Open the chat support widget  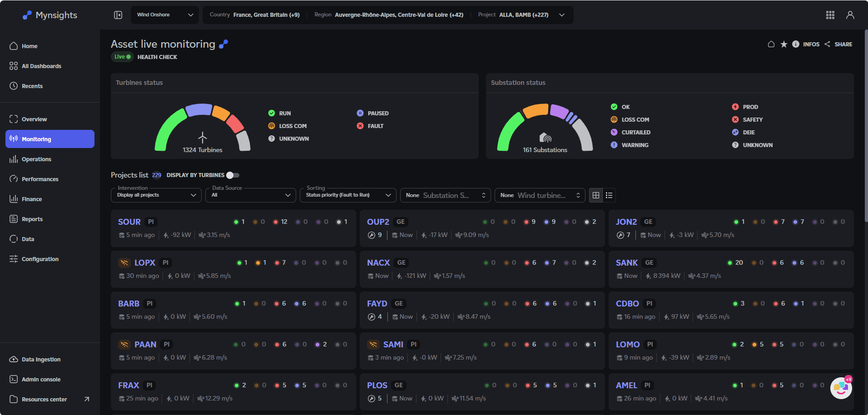841,388
